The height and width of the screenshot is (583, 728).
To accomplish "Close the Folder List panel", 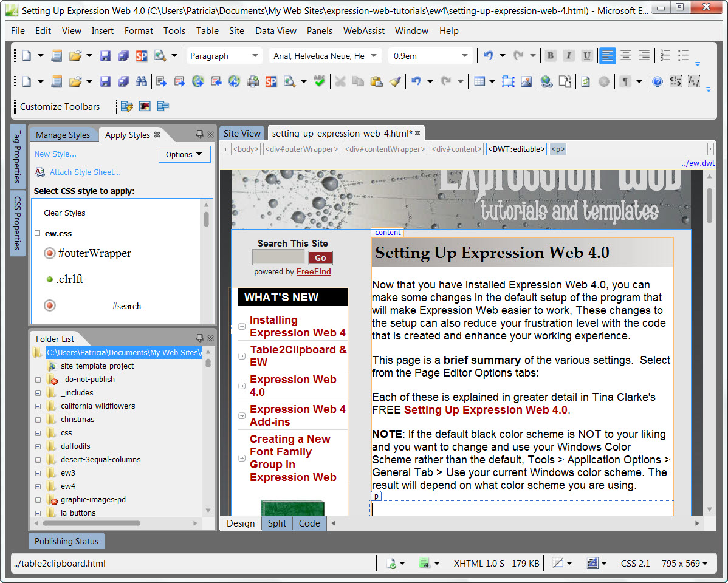I will pos(211,338).
